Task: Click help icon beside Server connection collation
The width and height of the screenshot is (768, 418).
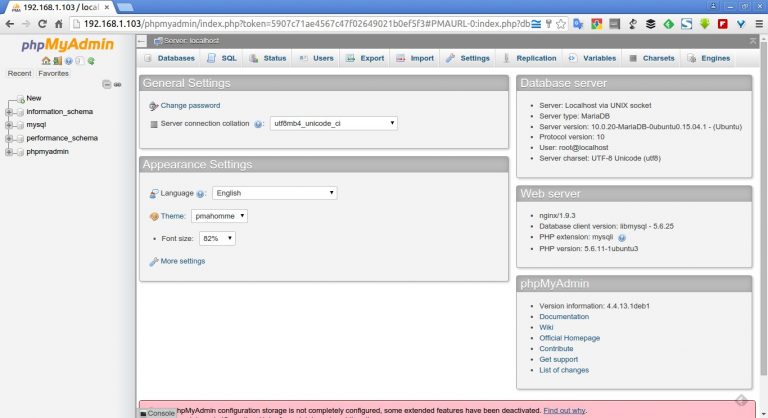Action: (x=258, y=124)
